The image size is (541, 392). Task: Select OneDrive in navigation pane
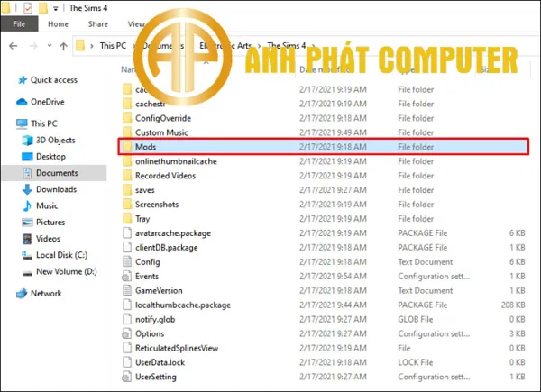click(x=48, y=102)
